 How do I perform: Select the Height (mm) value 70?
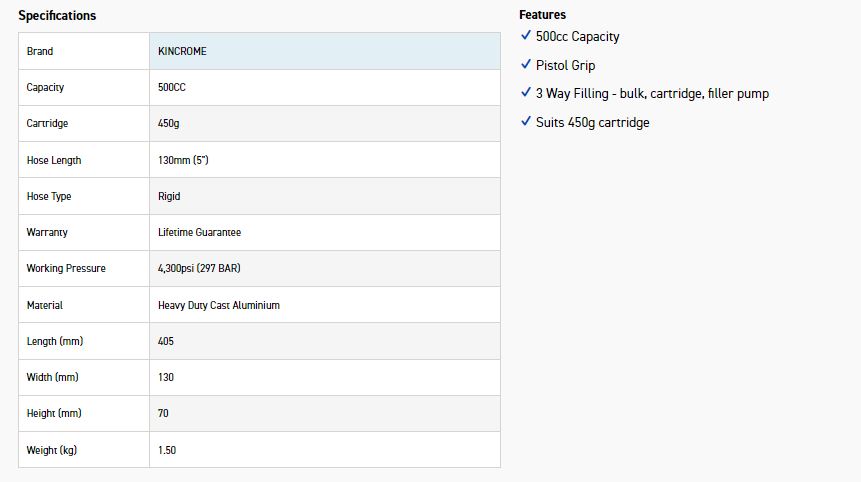pos(163,413)
